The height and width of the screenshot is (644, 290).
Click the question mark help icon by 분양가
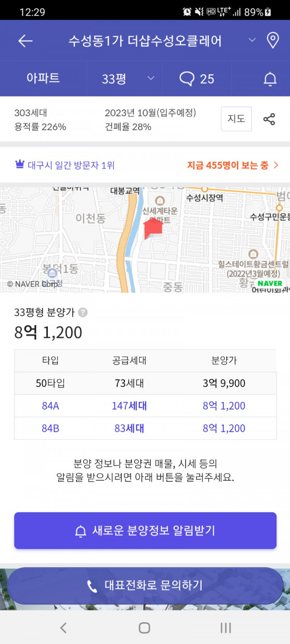(x=83, y=312)
